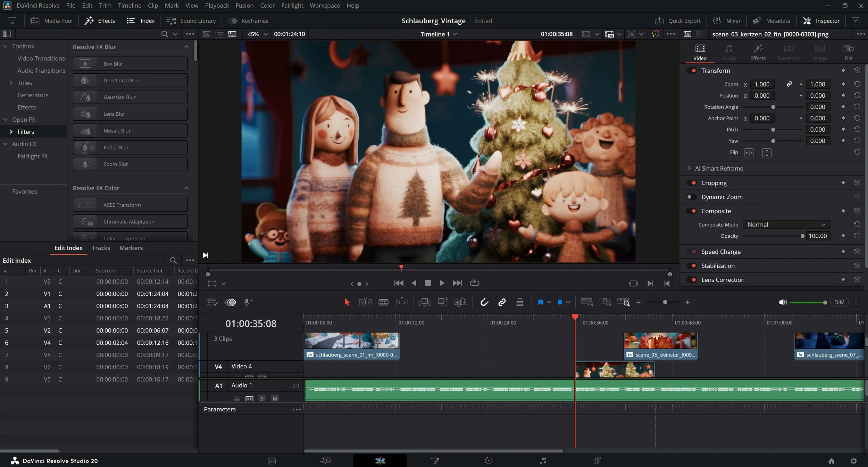
Task: Open the Fairlight page music note icon
Action: click(x=543, y=461)
